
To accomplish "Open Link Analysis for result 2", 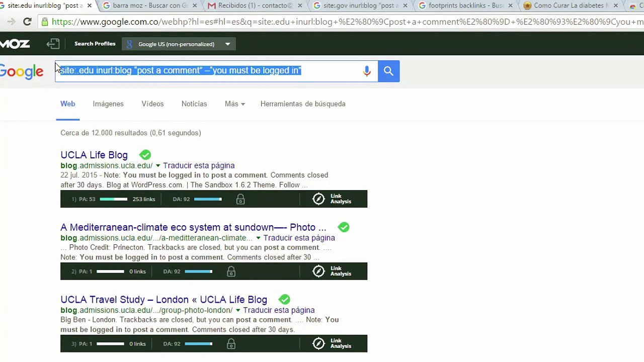I will (x=332, y=271).
